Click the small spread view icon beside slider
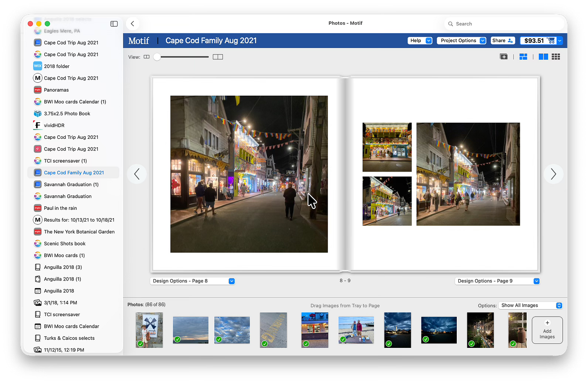 [x=147, y=57]
